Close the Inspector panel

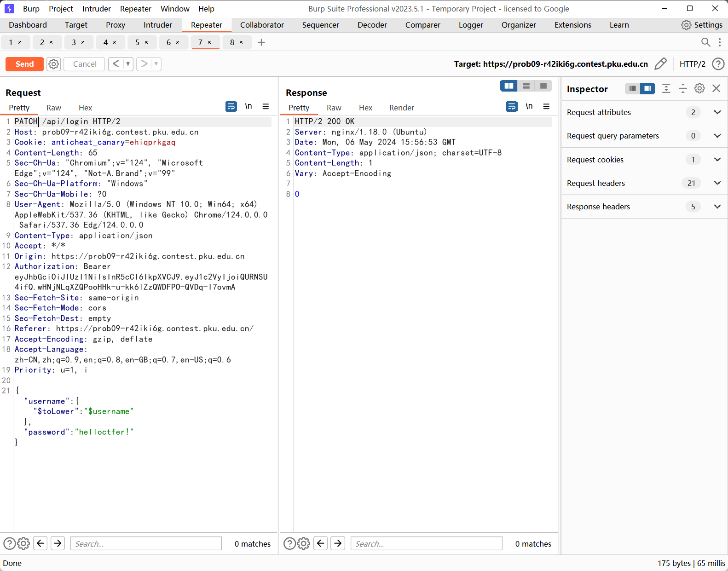click(x=716, y=88)
